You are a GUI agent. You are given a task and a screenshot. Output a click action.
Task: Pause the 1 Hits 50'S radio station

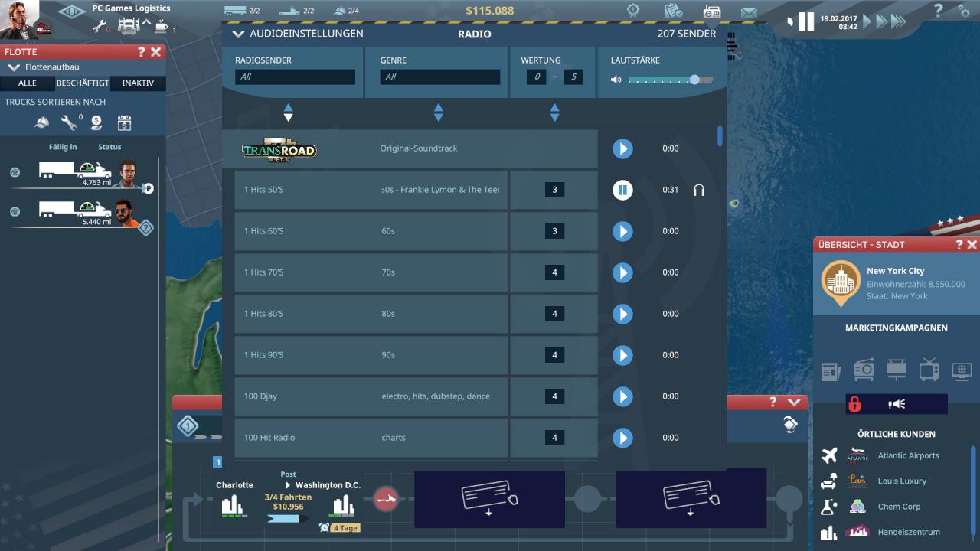[622, 190]
